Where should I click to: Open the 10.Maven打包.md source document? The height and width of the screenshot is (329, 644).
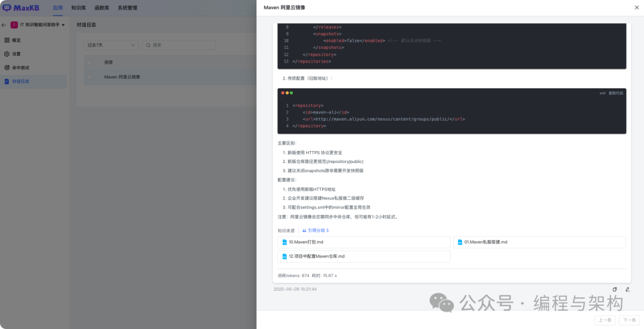click(x=364, y=242)
